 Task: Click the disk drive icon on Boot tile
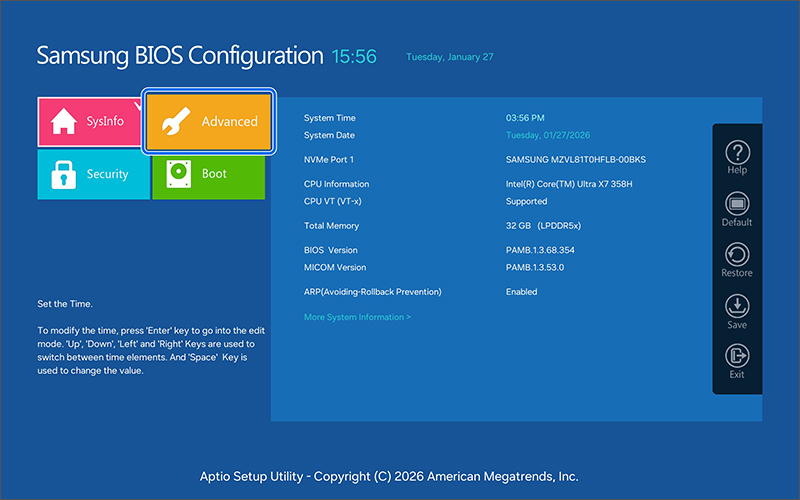(x=177, y=173)
